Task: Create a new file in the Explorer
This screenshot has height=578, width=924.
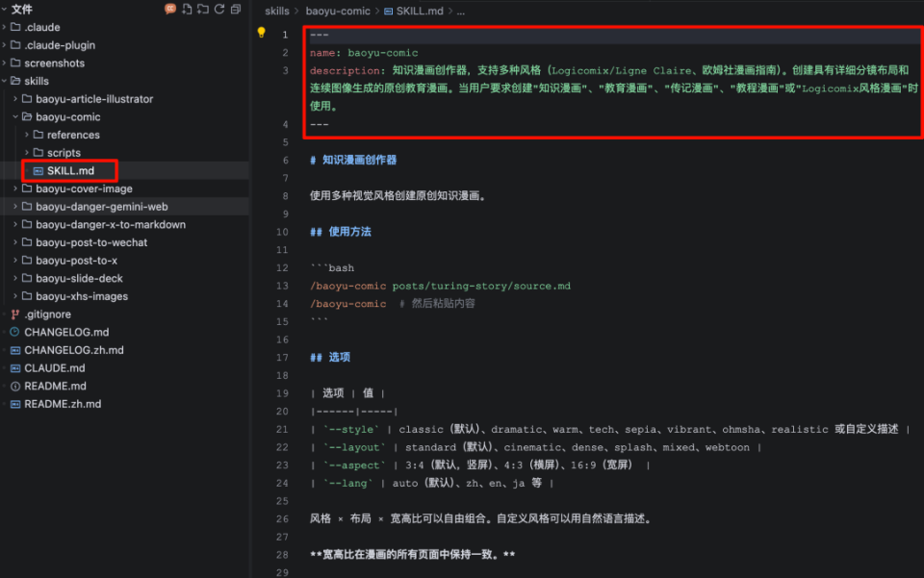Action: point(187,9)
